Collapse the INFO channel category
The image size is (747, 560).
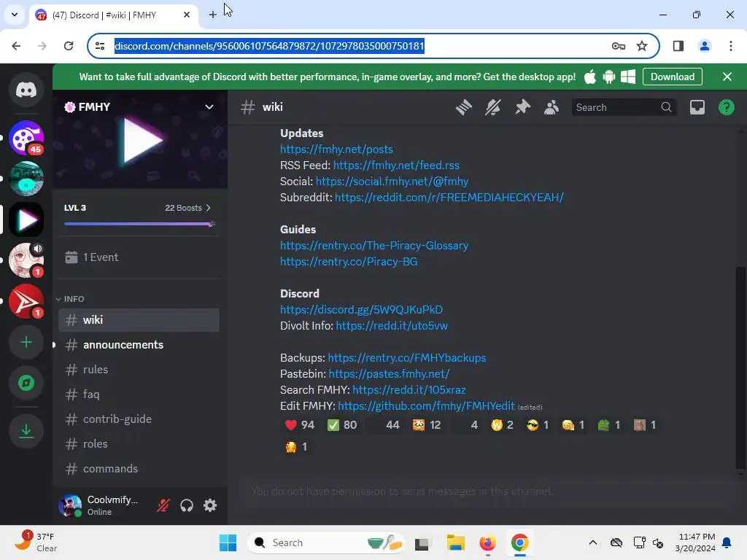(x=70, y=299)
